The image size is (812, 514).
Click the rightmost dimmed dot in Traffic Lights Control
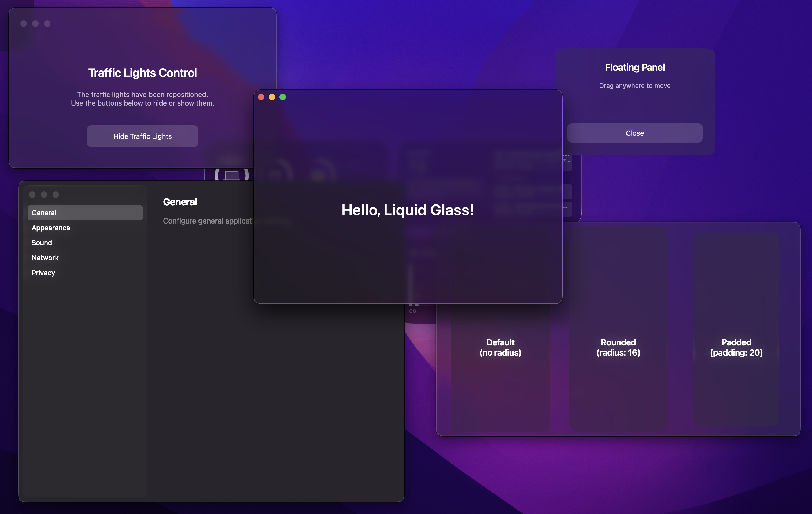coord(47,24)
